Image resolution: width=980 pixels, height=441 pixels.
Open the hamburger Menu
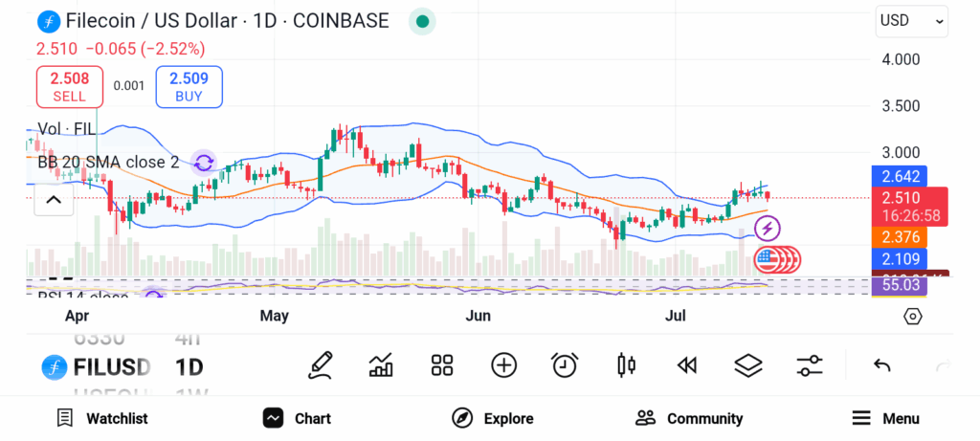pyautogui.click(x=885, y=418)
